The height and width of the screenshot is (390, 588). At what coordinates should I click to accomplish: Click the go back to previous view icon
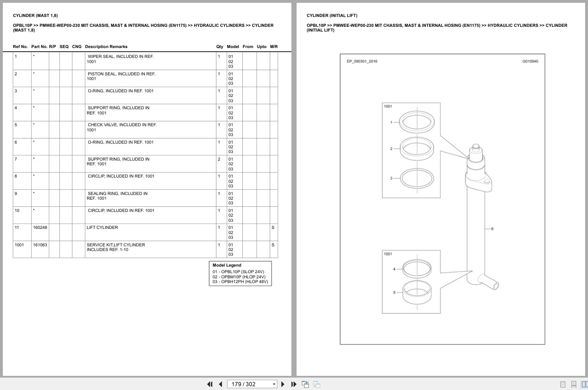tap(305, 384)
